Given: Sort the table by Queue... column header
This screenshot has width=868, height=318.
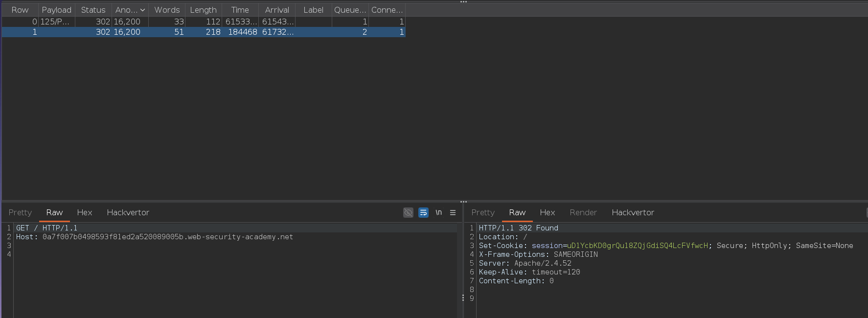Looking at the screenshot, I should pyautogui.click(x=350, y=10).
